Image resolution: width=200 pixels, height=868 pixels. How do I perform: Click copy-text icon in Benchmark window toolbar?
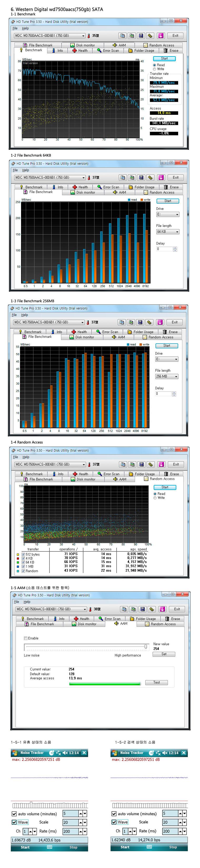click(122, 35)
